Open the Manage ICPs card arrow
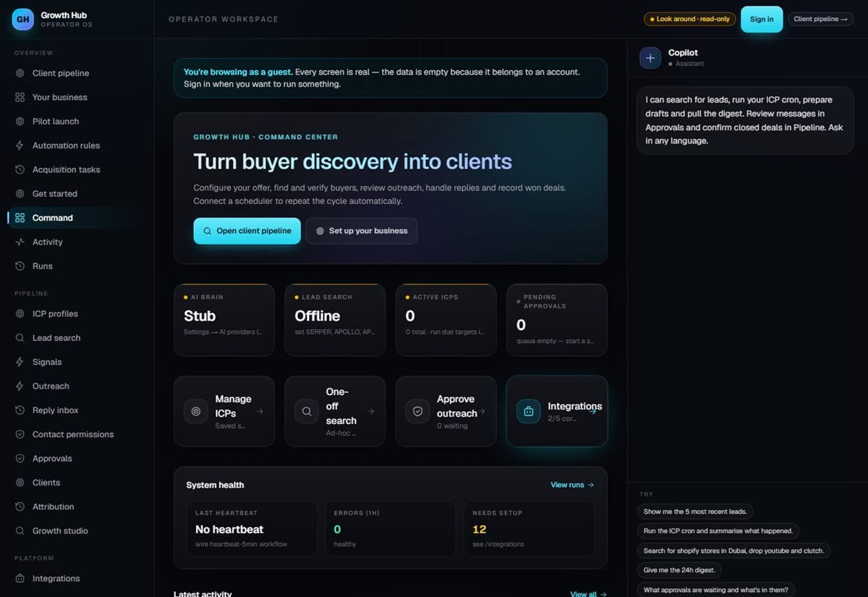Viewport: 868px width, 597px height. click(260, 411)
